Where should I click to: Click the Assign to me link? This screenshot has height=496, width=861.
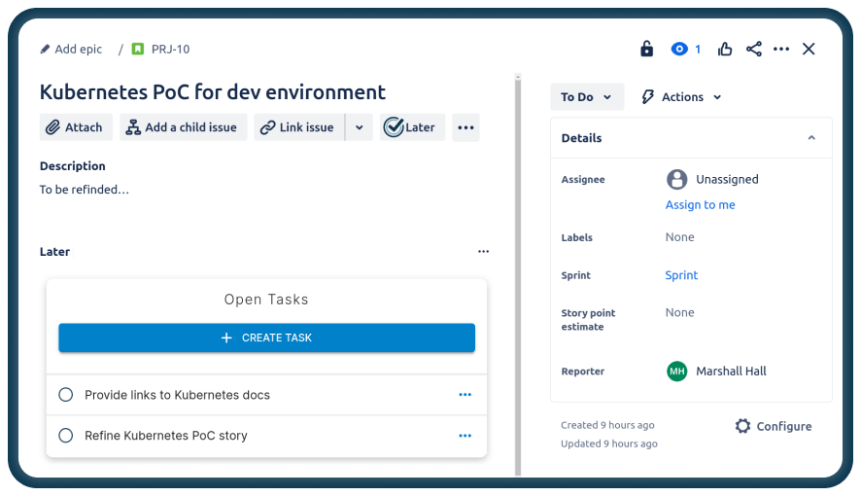coord(700,205)
